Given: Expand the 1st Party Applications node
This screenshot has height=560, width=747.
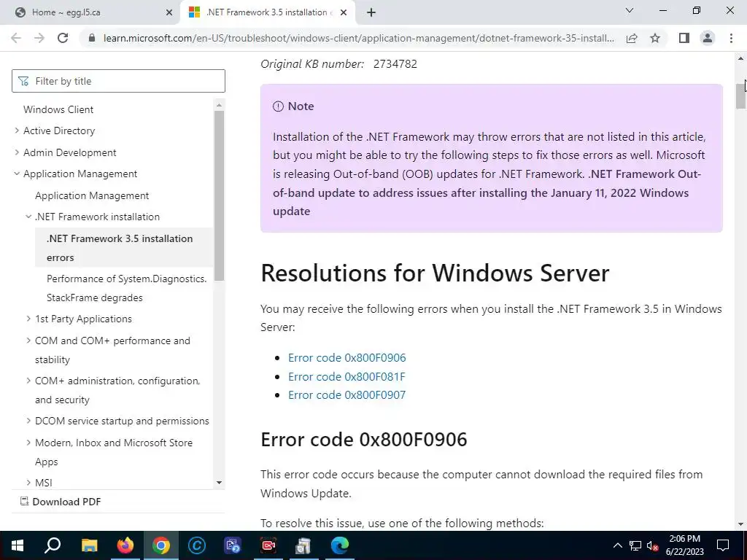Looking at the screenshot, I should [x=28, y=319].
